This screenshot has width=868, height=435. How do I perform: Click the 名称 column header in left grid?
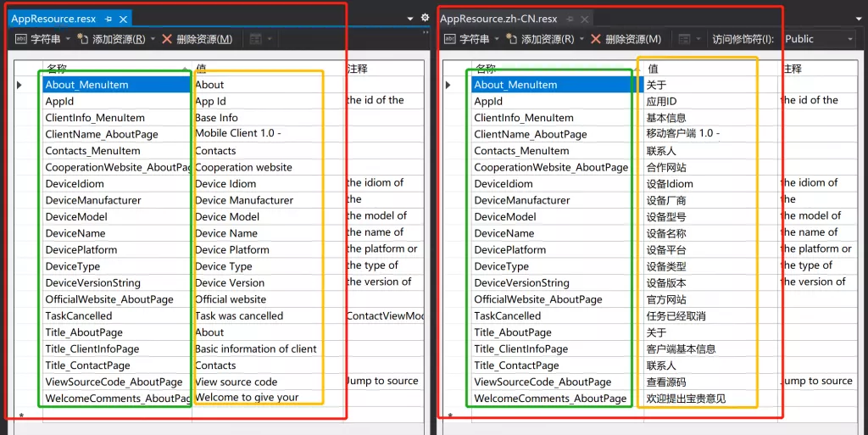pos(56,69)
